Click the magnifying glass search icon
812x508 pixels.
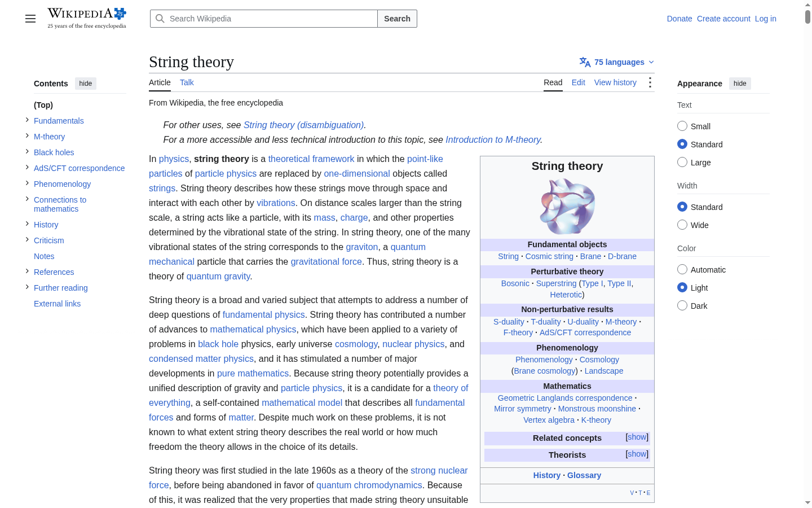[x=160, y=19]
